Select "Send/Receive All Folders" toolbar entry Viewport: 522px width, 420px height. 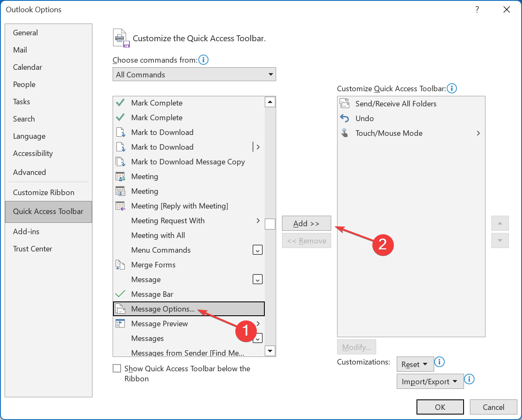pyautogui.click(x=411, y=103)
